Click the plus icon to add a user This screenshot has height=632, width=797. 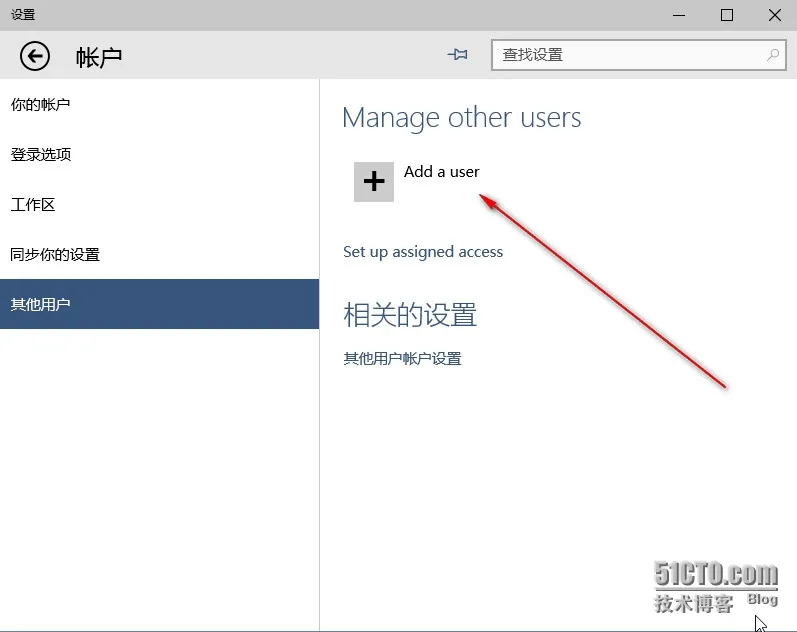pos(374,182)
